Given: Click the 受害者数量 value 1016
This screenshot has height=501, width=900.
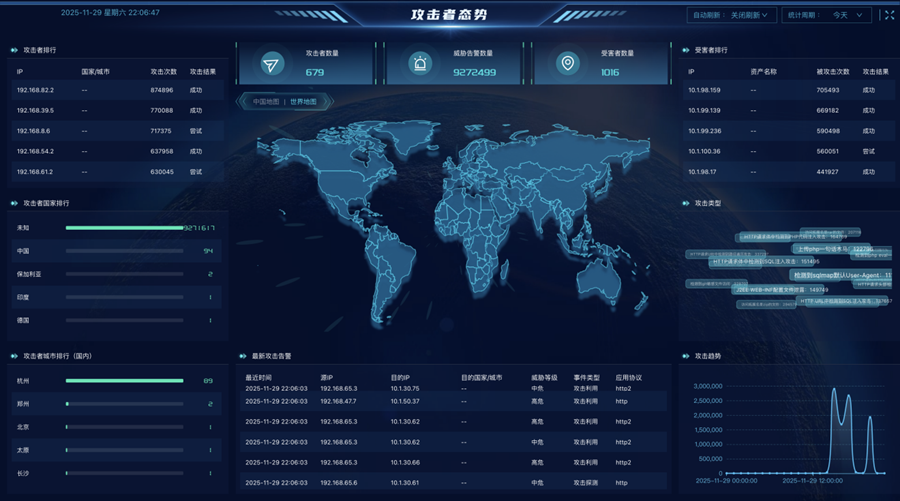Looking at the screenshot, I should click(610, 72).
